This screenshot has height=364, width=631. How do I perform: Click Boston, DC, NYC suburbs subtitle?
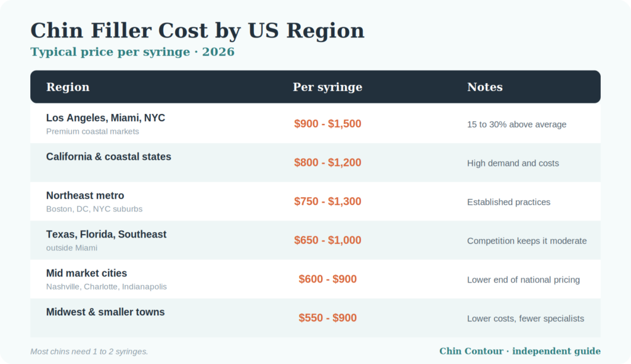coord(94,209)
